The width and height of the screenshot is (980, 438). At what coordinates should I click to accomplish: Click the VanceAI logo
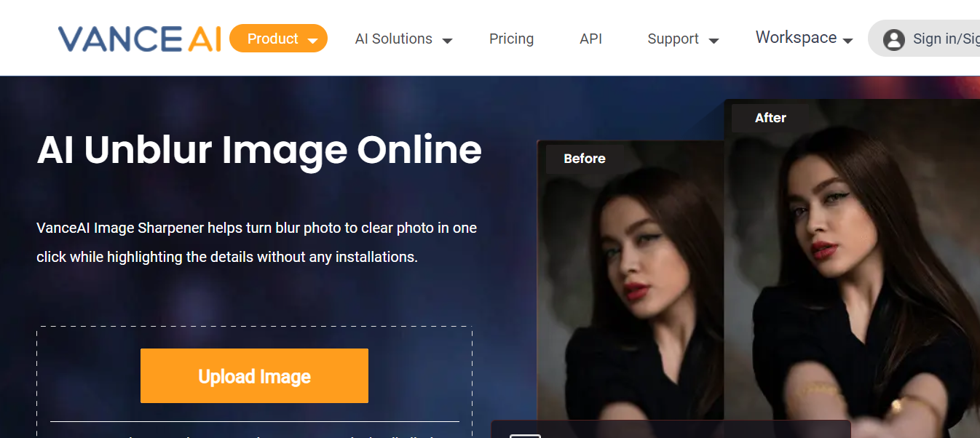pyautogui.click(x=139, y=39)
